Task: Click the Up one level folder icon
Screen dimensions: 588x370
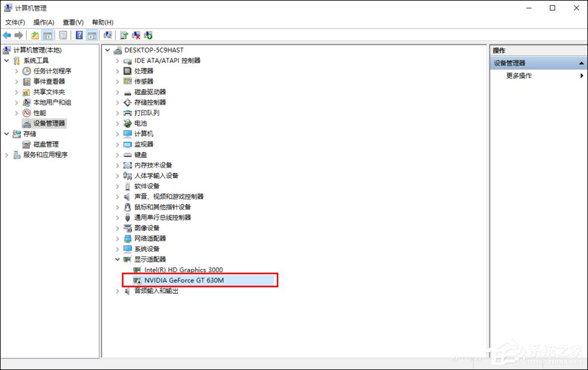Action: (35, 35)
